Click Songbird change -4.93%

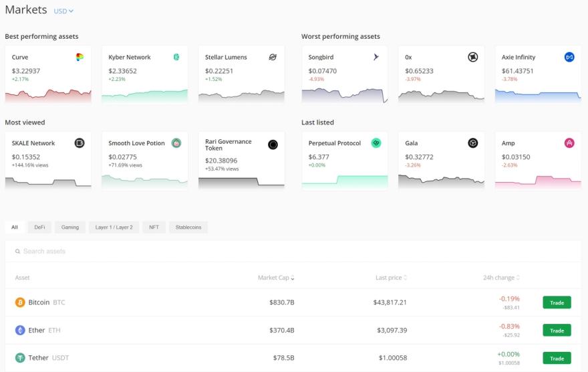point(317,79)
